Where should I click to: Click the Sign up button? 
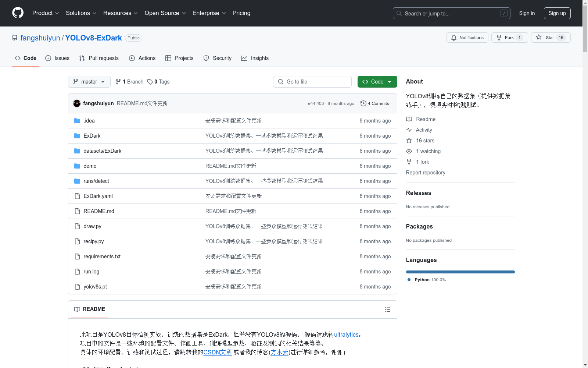[557, 13]
